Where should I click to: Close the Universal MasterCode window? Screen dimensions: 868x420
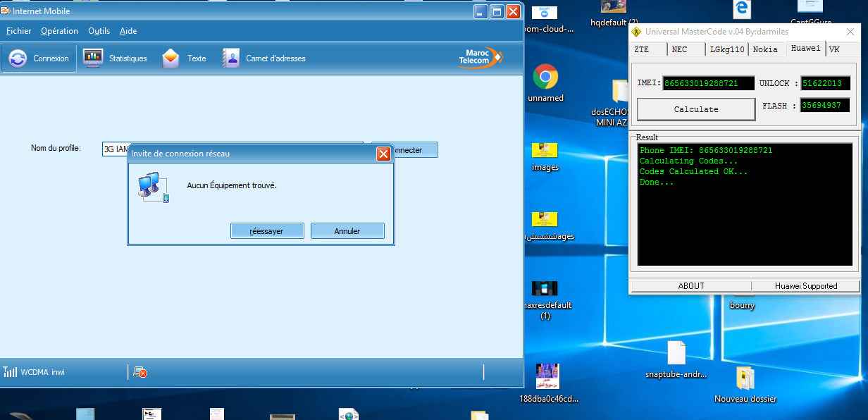pos(852,32)
